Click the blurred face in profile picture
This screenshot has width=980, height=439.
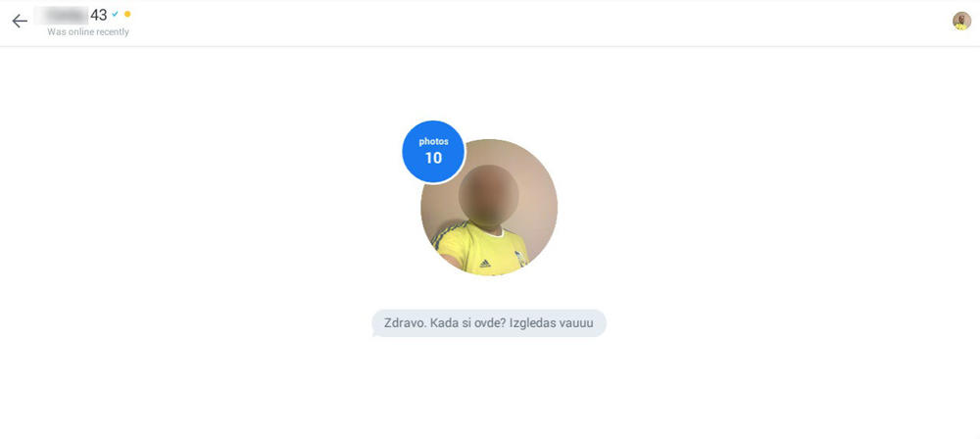(488, 195)
